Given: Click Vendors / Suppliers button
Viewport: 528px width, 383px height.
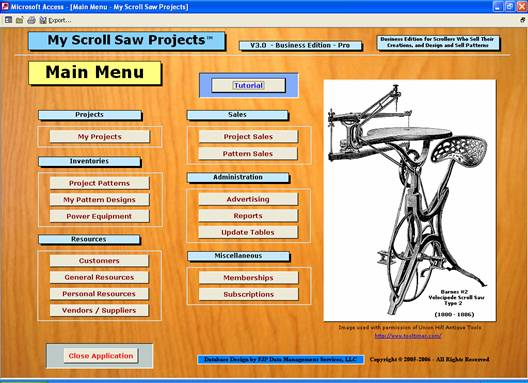Looking at the screenshot, I should coord(99,310).
